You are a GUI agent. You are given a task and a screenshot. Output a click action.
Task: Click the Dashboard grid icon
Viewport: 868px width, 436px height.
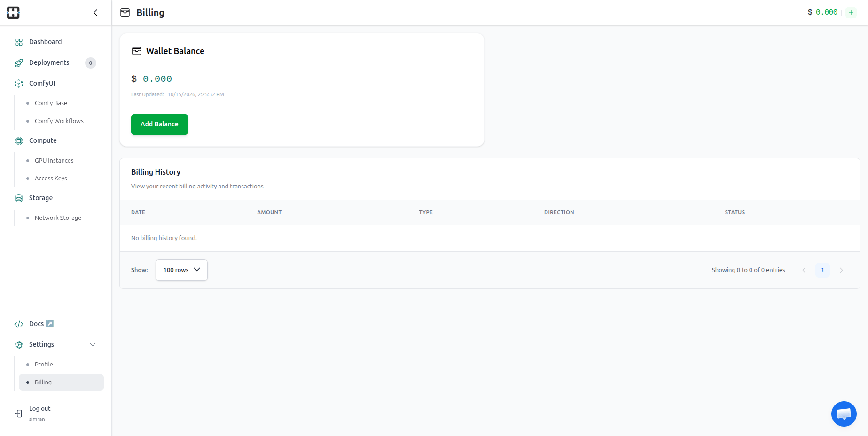19,42
